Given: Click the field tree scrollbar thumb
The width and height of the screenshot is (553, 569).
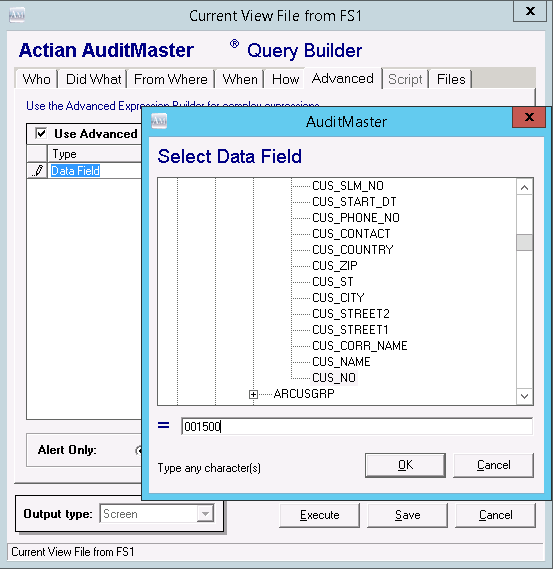Looking at the screenshot, I should click(524, 242).
